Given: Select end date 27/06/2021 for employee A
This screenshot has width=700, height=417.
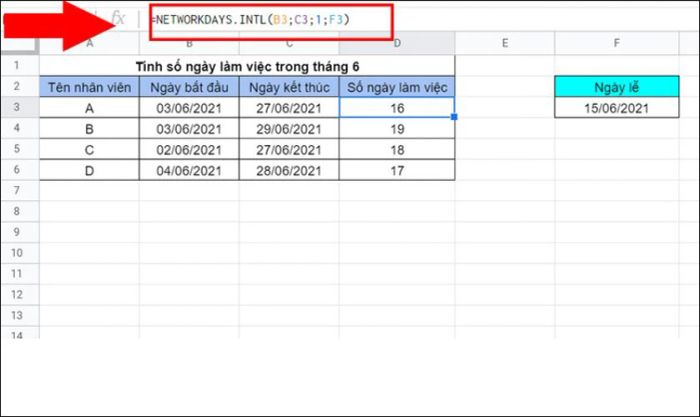Looking at the screenshot, I should coord(289,108).
